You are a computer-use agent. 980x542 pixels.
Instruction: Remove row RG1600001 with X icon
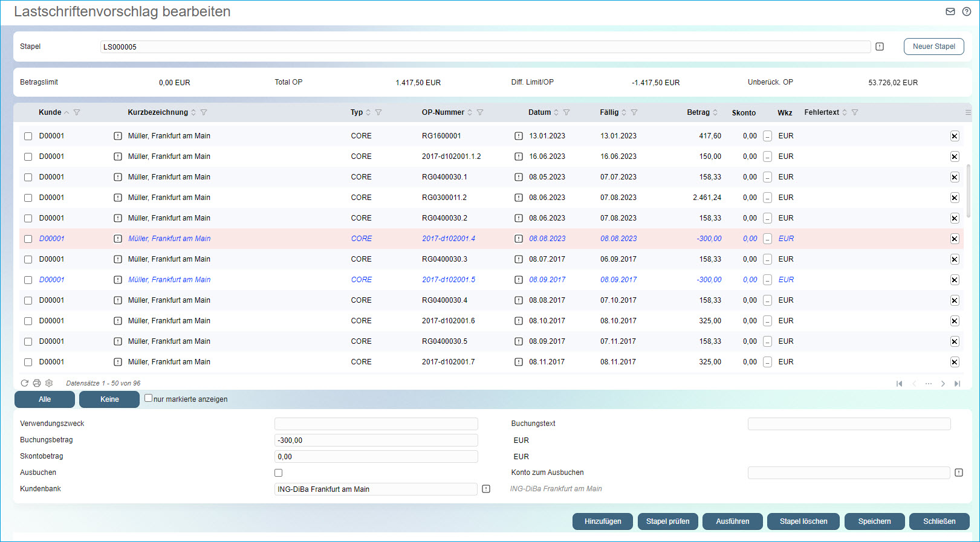tap(955, 136)
